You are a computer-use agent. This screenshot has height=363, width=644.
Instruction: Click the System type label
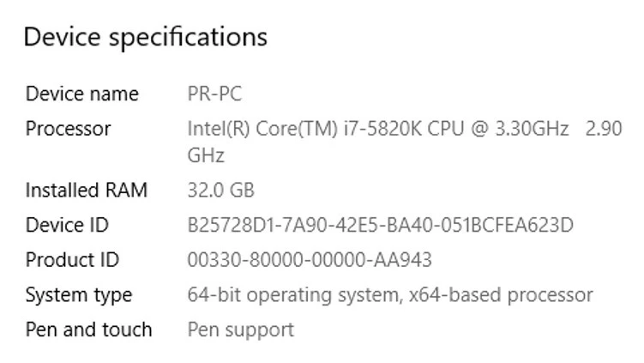(x=78, y=295)
